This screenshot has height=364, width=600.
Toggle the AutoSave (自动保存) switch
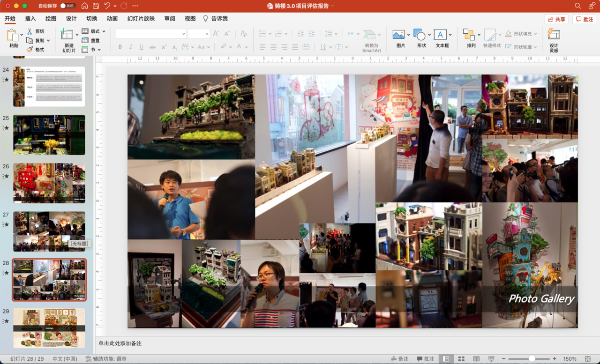[68, 6]
